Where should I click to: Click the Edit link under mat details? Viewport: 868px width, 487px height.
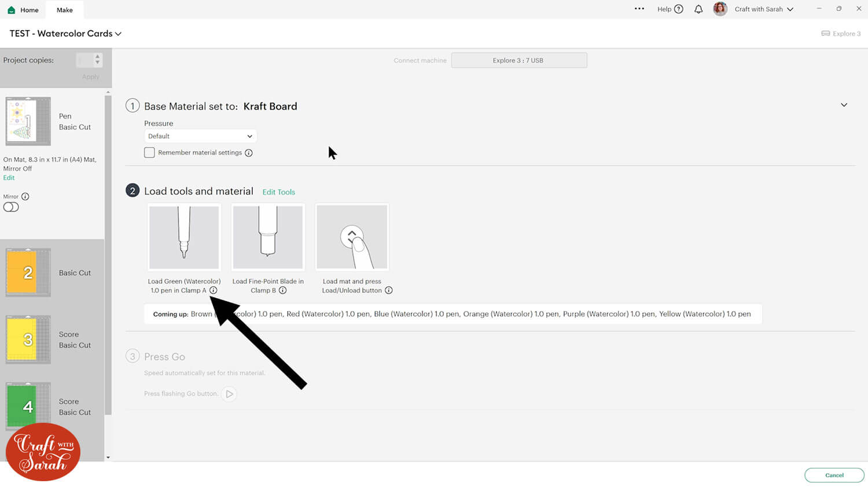point(9,178)
